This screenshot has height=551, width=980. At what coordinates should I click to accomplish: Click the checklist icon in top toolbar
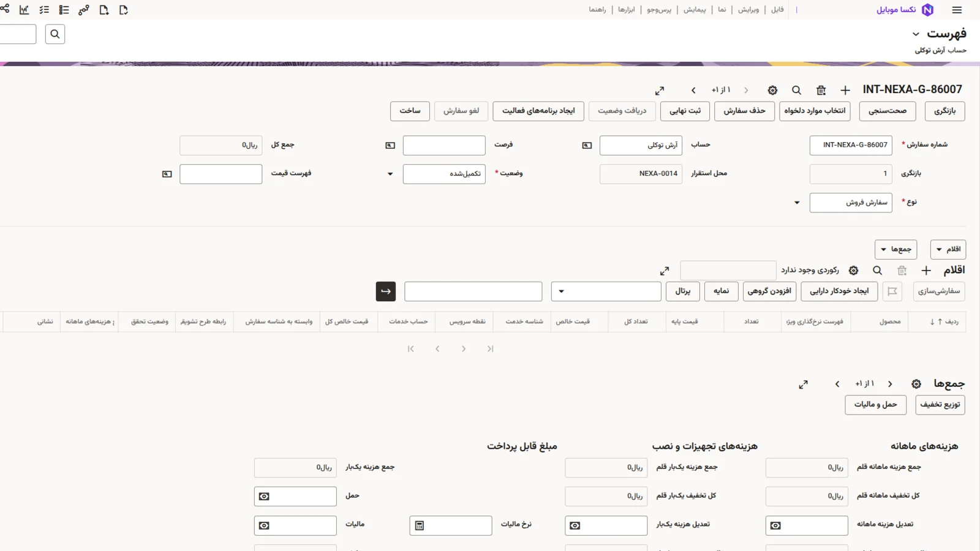44,10
